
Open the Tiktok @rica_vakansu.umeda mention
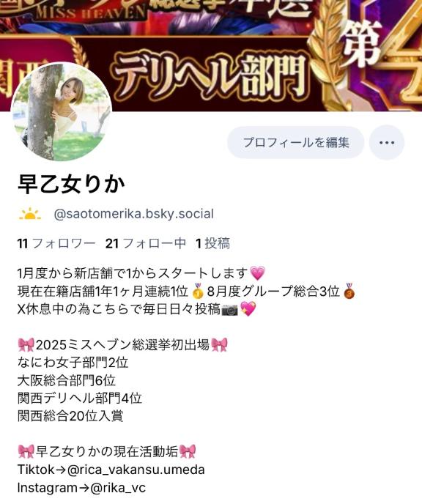tap(136, 470)
